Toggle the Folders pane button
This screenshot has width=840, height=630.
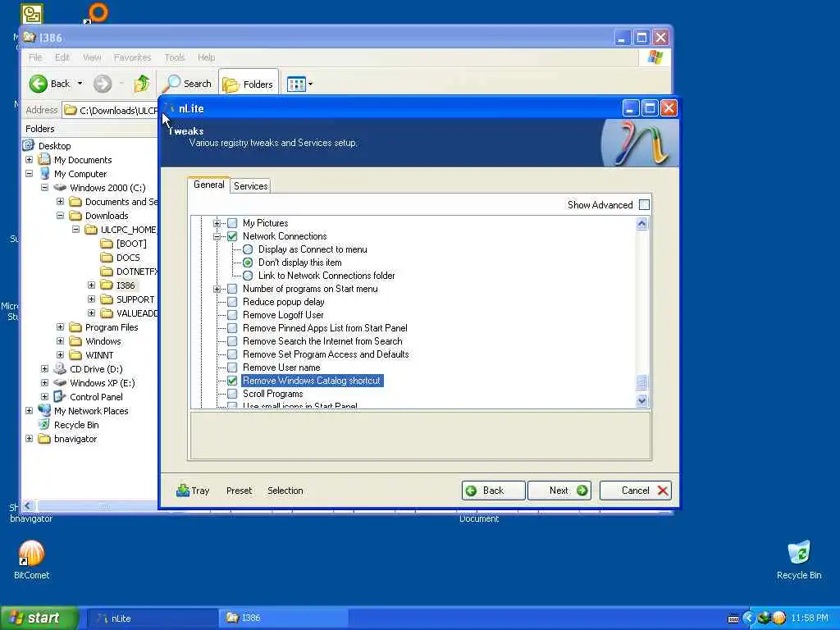pyautogui.click(x=248, y=84)
